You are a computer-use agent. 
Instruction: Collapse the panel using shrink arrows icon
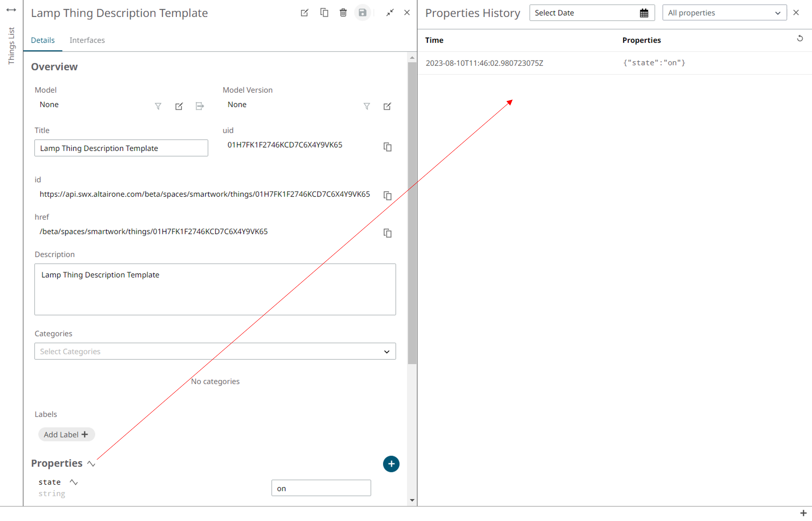tap(390, 13)
